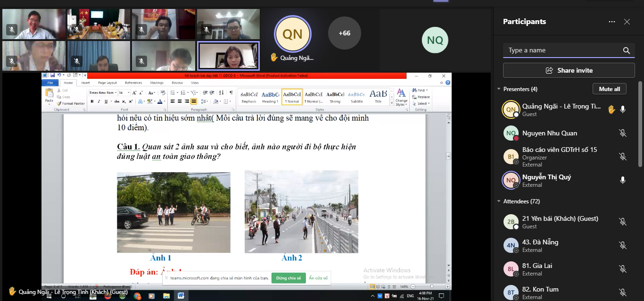Click the Share invite button
The image size is (644, 301).
coord(569,70)
